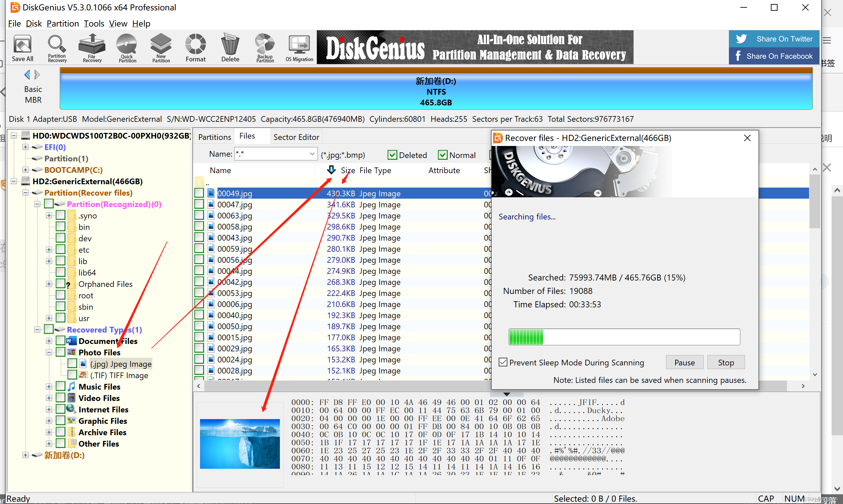Click the jpg file icon of 00047.jpg
This screenshot has height=504, width=843.
click(x=211, y=204)
